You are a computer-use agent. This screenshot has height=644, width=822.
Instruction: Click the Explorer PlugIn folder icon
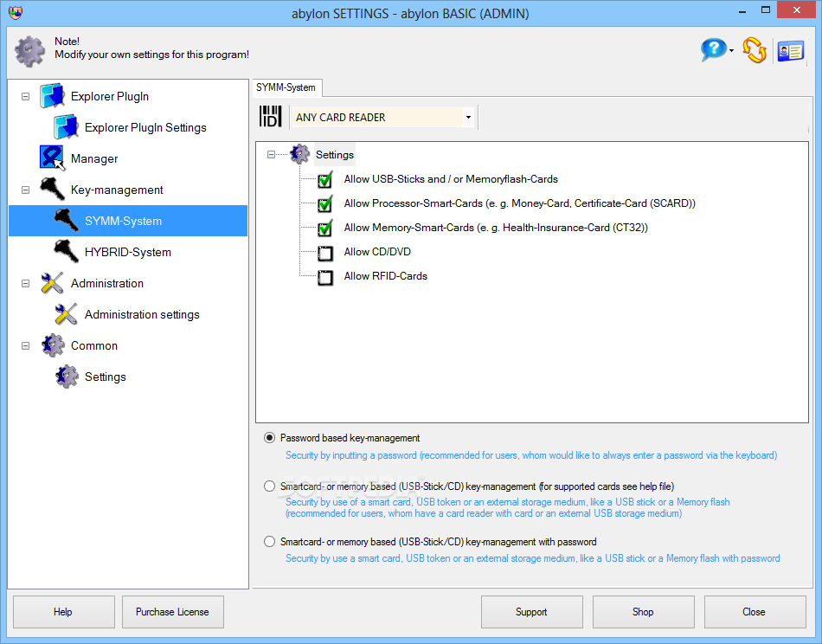click(53, 96)
